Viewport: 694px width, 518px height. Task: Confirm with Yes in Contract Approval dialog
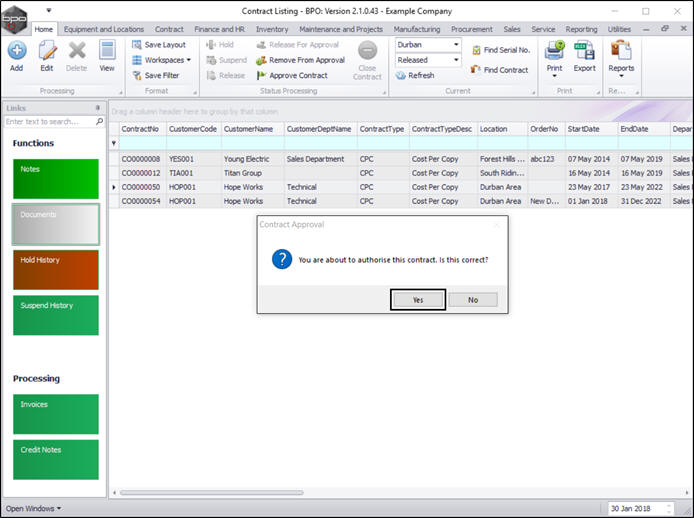(418, 300)
